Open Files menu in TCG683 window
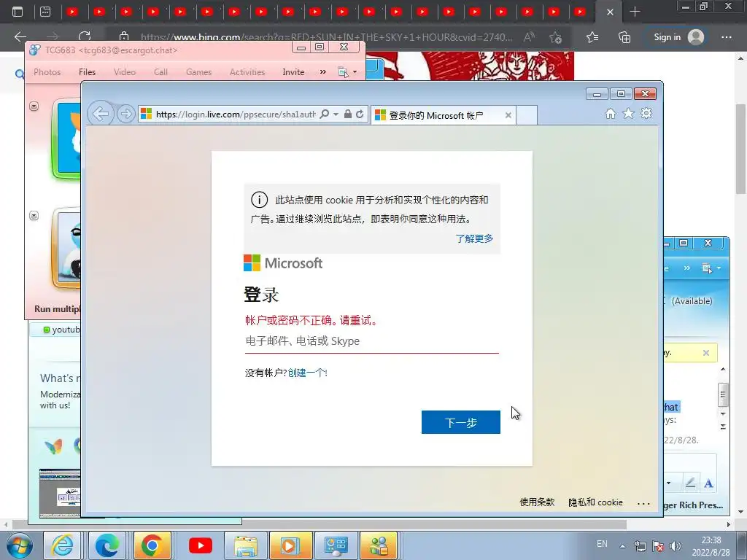This screenshot has width=747, height=560. pyautogui.click(x=88, y=72)
